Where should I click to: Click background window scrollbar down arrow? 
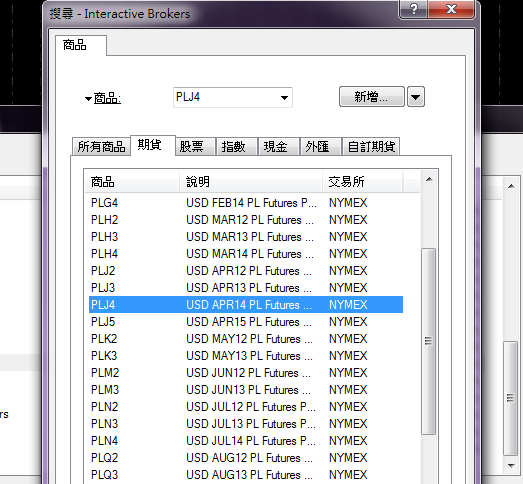pyautogui.click(x=511, y=465)
